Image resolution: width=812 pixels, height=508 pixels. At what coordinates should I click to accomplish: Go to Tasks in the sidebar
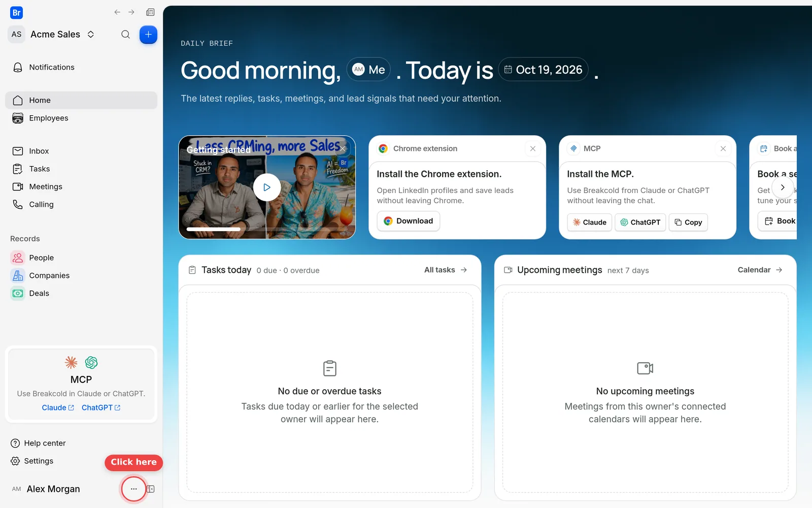tap(81, 169)
